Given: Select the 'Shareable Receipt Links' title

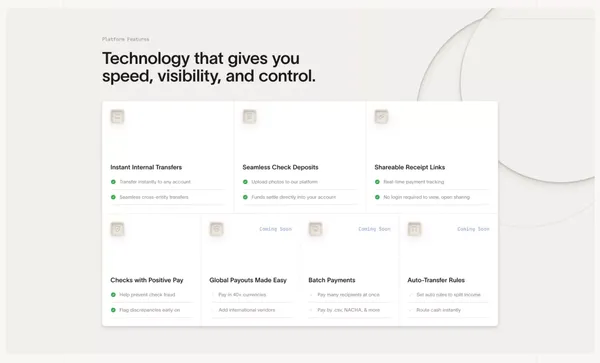Looking at the screenshot, I should click(x=410, y=167).
